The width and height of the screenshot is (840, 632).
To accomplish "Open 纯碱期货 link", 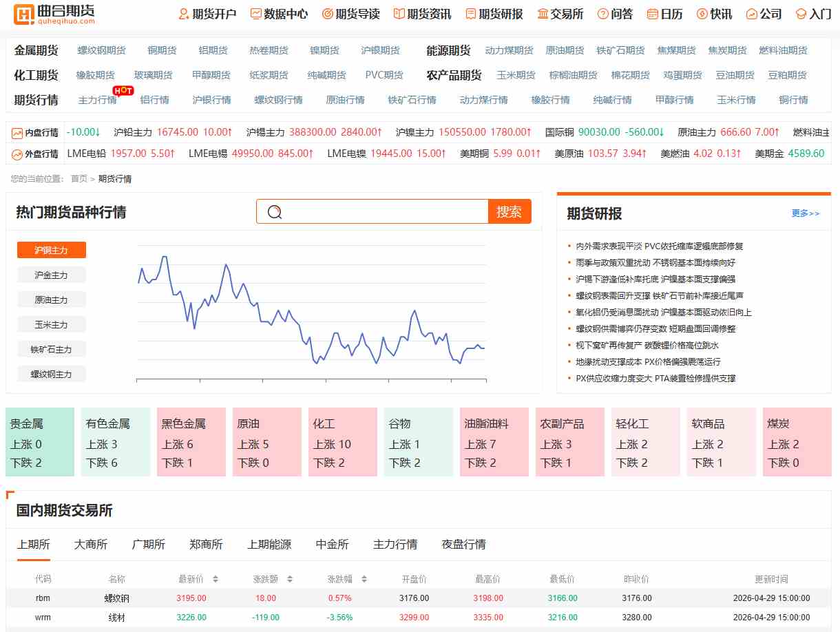I will point(326,75).
